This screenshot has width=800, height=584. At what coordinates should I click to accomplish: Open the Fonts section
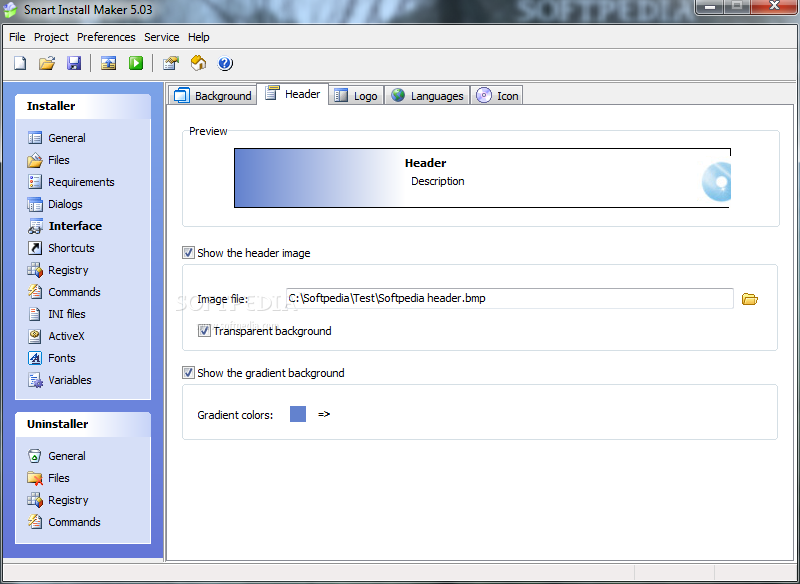(x=52, y=358)
